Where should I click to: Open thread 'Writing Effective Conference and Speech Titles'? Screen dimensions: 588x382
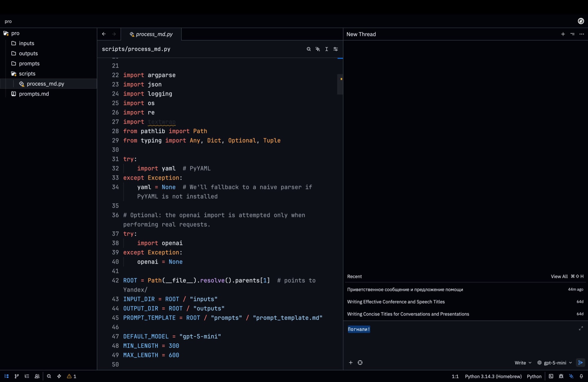point(465,302)
